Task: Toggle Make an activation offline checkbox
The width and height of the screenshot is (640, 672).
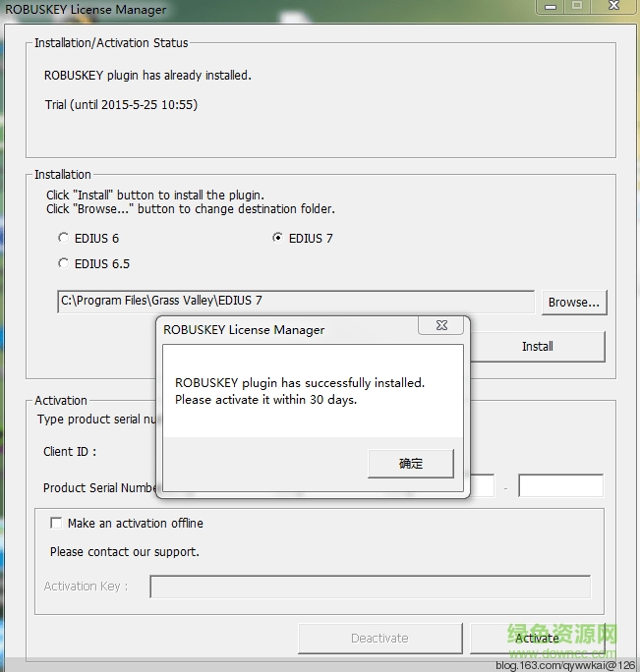Action: pyautogui.click(x=56, y=523)
